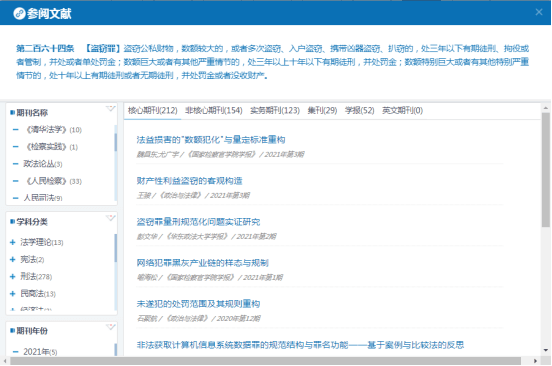Expand the 宪法(2) category plus icon

point(13,259)
